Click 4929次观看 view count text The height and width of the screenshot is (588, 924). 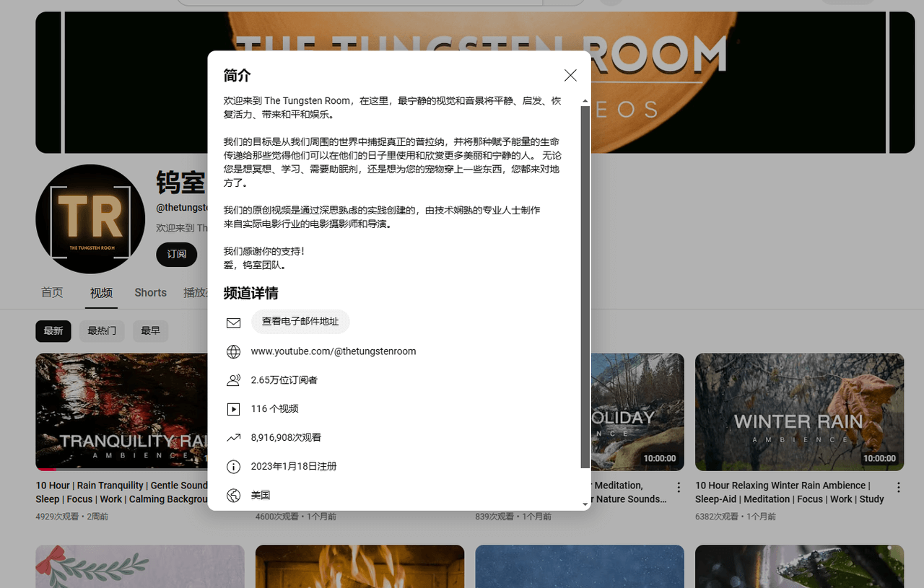pyautogui.click(x=58, y=517)
